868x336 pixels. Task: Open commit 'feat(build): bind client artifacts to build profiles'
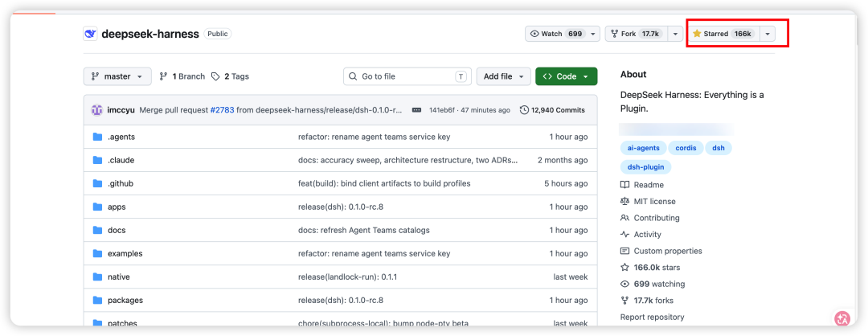(384, 183)
